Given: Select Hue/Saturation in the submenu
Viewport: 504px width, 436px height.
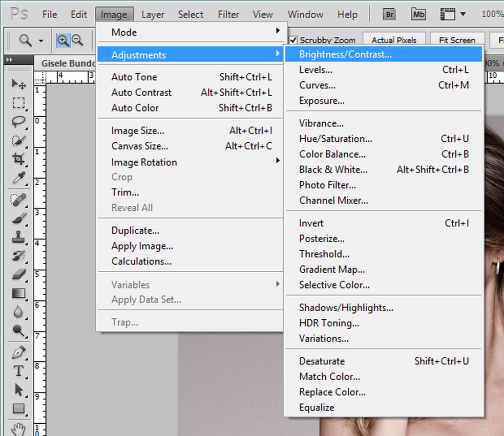Looking at the screenshot, I should 335,139.
